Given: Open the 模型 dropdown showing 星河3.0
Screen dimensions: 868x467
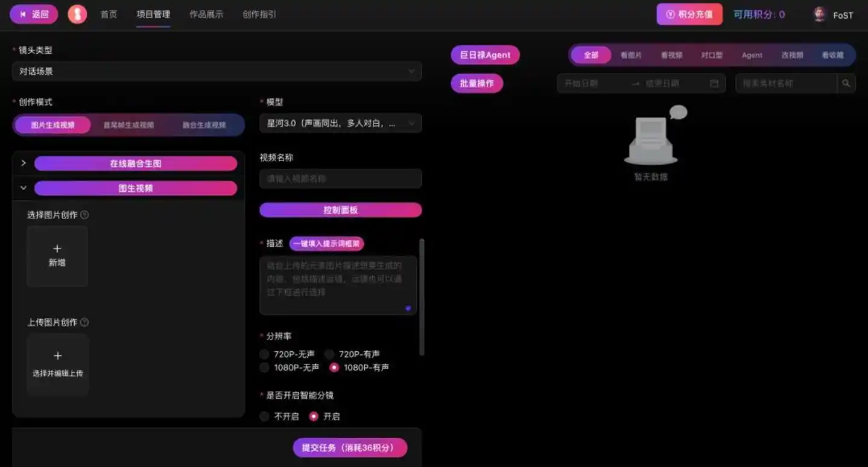Looking at the screenshot, I should tap(340, 123).
